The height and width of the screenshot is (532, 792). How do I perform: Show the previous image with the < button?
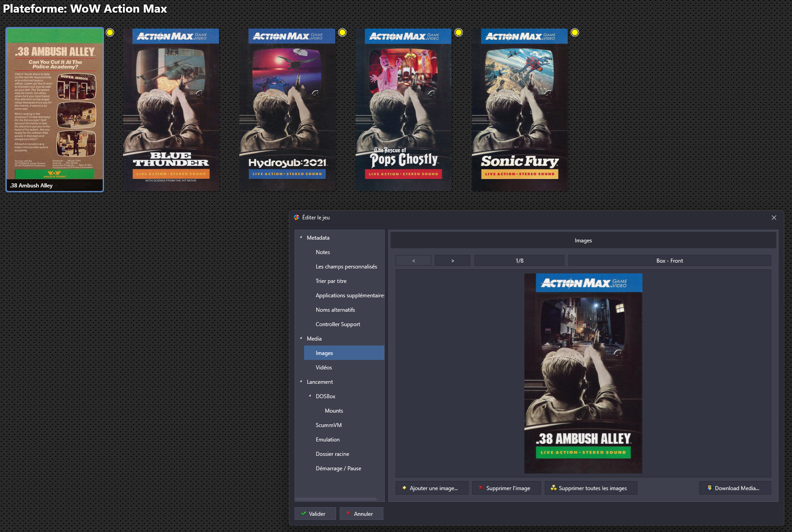click(x=413, y=261)
